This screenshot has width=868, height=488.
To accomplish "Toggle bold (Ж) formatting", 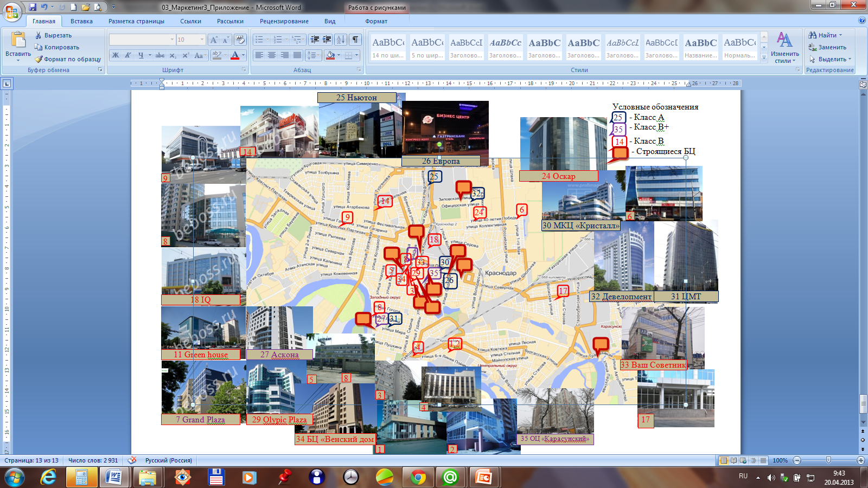I will [x=116, y=55].
